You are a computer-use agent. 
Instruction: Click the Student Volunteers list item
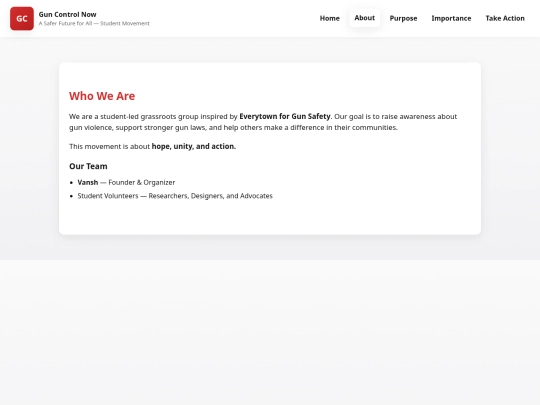tap(175, 196)
